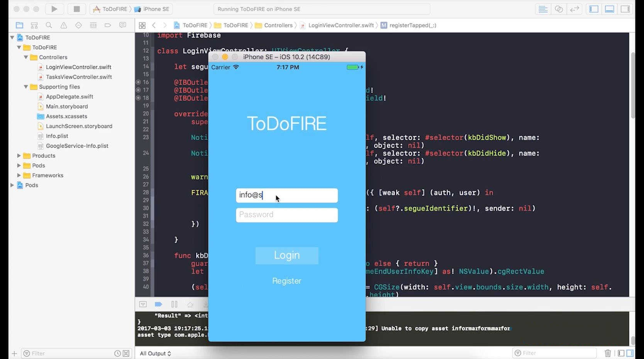Click IBOutlet connection circle on line 16
This screenshot has height=359, width=644.
coord(138,82)
